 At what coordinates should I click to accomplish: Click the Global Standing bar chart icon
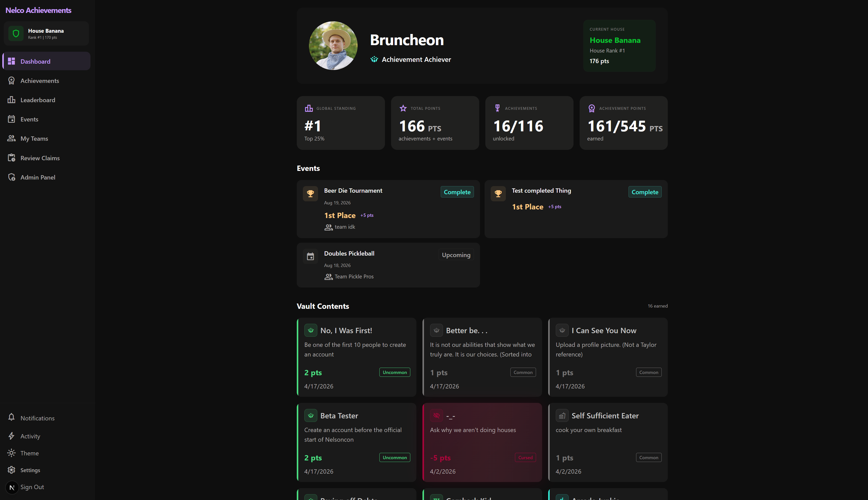point(309,108)
